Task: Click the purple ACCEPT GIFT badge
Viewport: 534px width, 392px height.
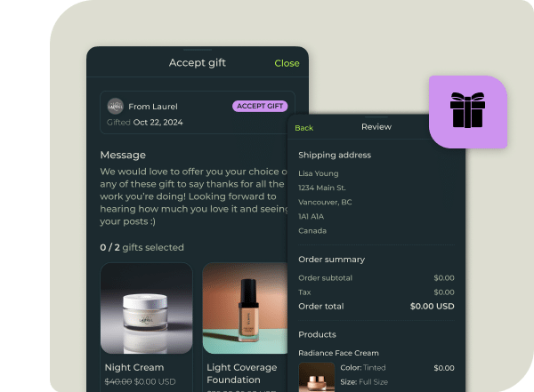Action: click(x=260, y=106)
